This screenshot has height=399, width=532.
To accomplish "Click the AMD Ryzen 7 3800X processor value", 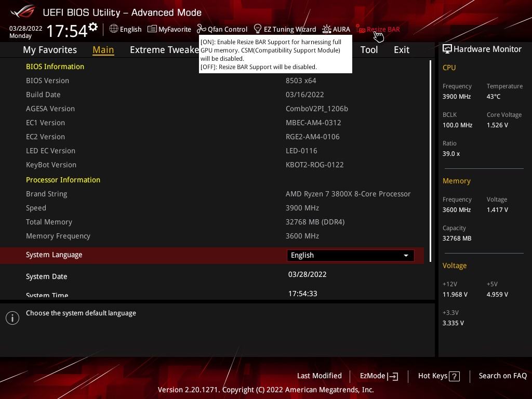I will click(348, 194).
